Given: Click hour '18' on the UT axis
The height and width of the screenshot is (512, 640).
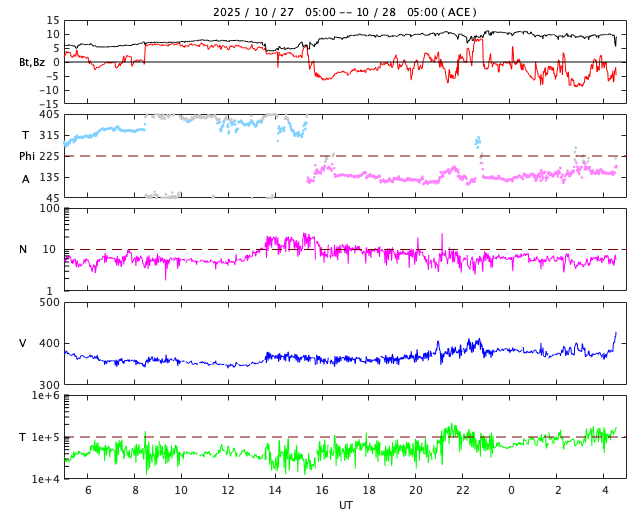Looking at the screenshot, I should [x=369, y=490].
